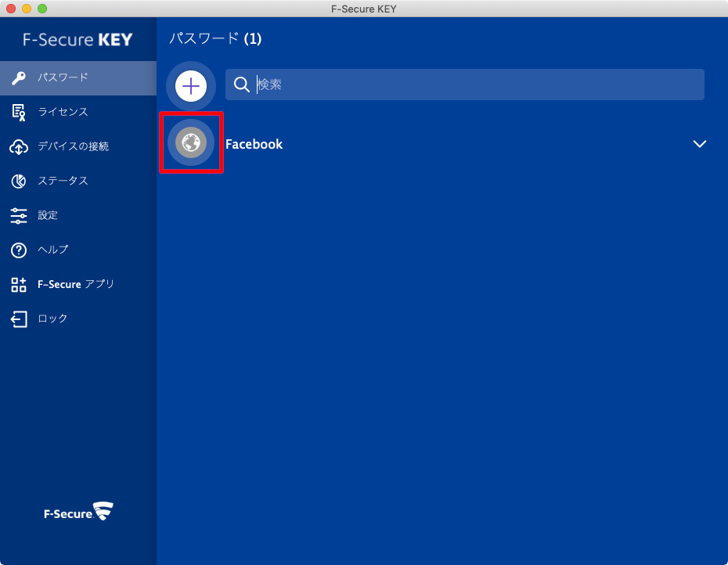Image resolution: width=728 pixels, height=565 pixels.
Task: Click the globe icon beside Facebook
Action: tap(191, 142)
